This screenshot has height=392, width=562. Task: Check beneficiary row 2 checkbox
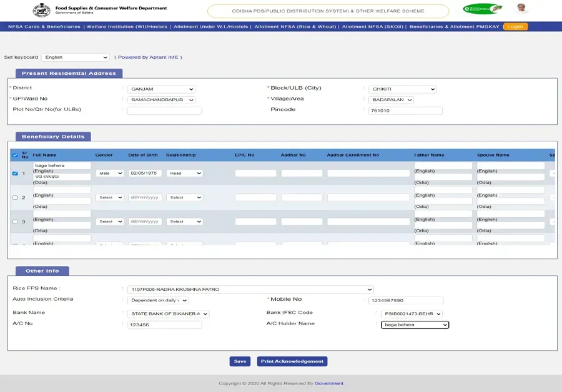pos(15,197)
